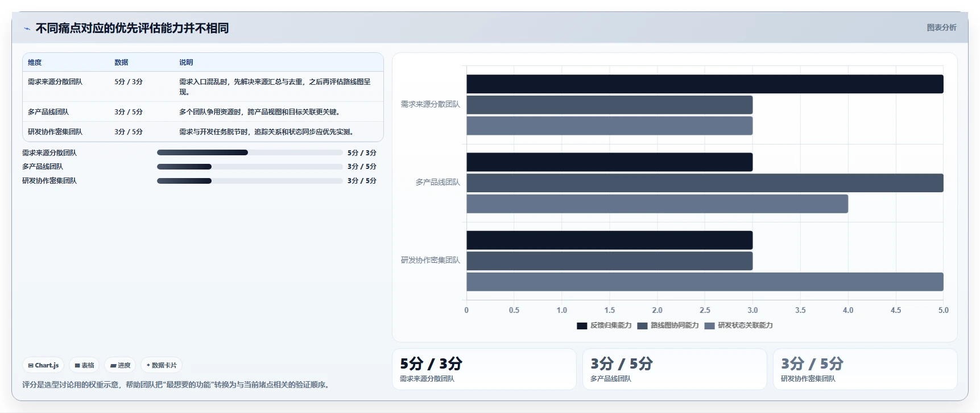
Task: Click the 多产品线团队 progress bar
Action: 250,167
